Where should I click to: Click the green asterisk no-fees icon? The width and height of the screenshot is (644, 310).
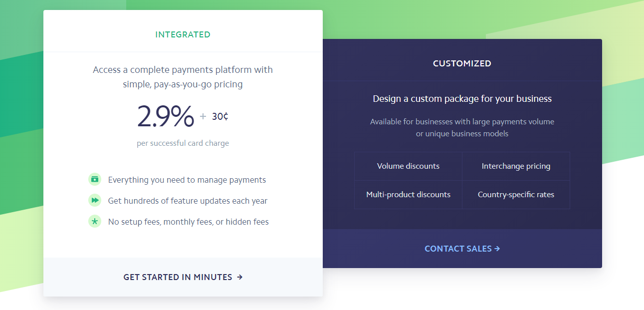coord(94,221)
